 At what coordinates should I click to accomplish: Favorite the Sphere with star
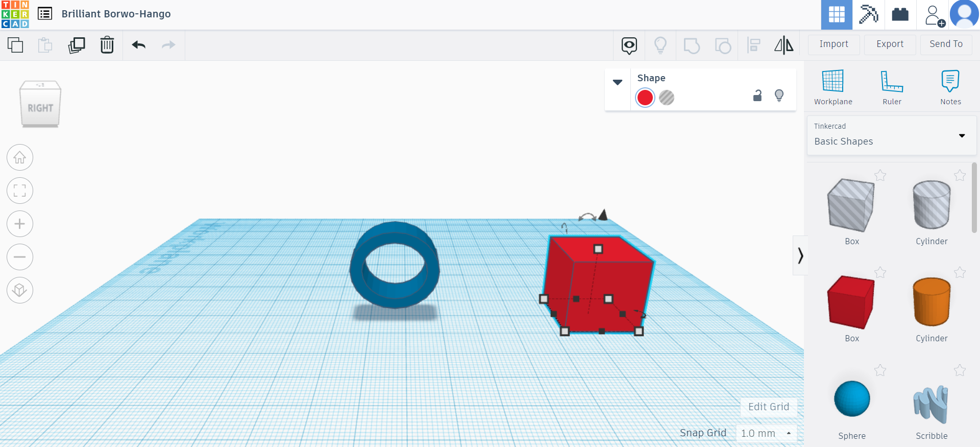click(880, 370)
